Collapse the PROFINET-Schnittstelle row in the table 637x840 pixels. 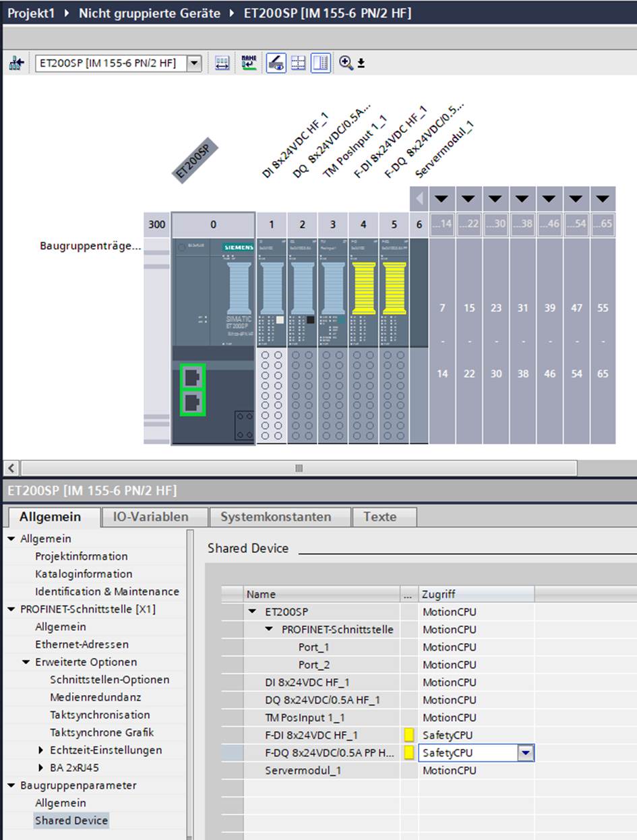[x=270, y=630]
